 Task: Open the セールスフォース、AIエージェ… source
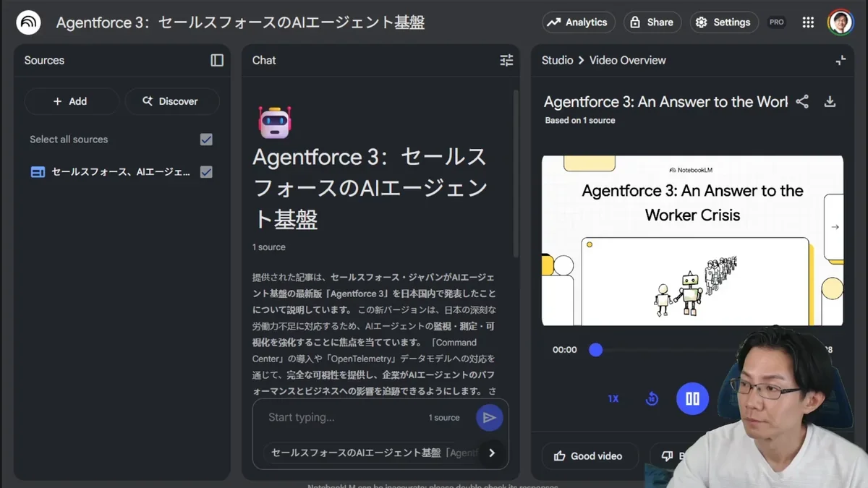[x=121, y=172]
